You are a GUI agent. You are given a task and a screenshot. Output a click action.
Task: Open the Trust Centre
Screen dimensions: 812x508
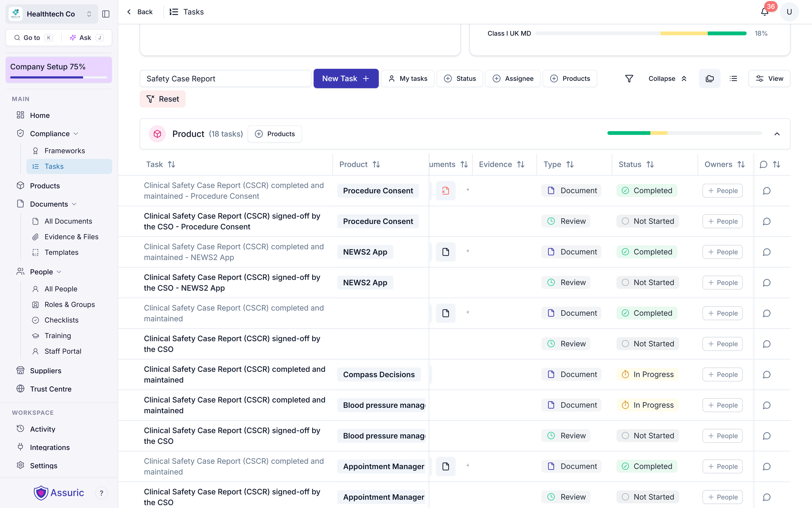point(51,389)
